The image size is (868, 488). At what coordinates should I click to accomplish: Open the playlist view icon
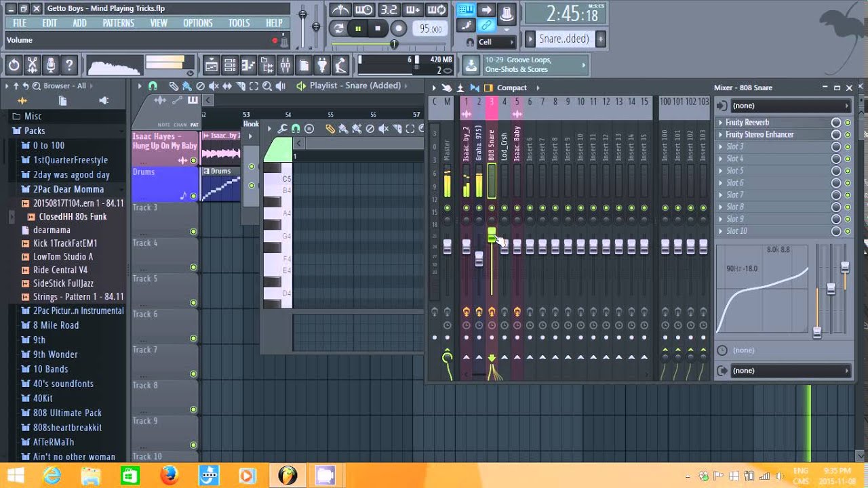[212, 65]
